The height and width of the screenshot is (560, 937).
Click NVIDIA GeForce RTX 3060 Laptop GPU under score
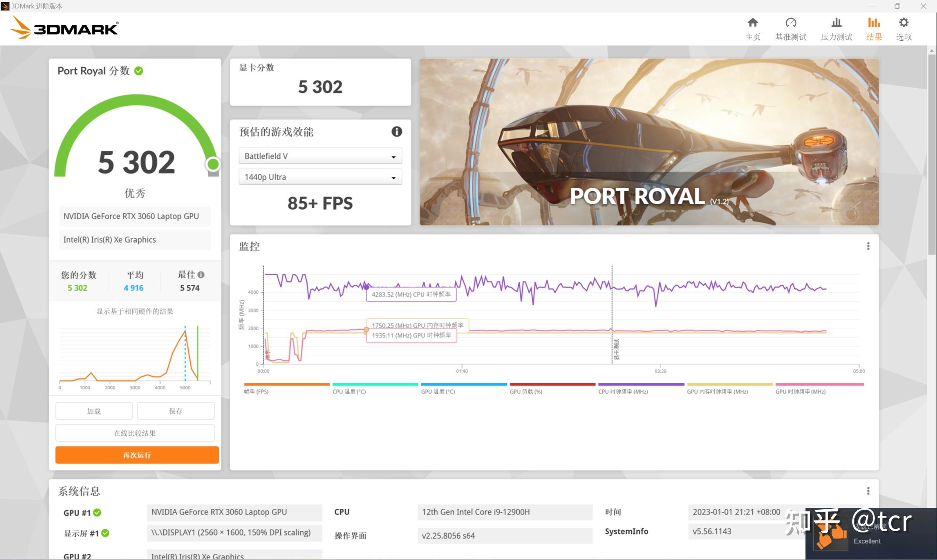tap(135, 216)
